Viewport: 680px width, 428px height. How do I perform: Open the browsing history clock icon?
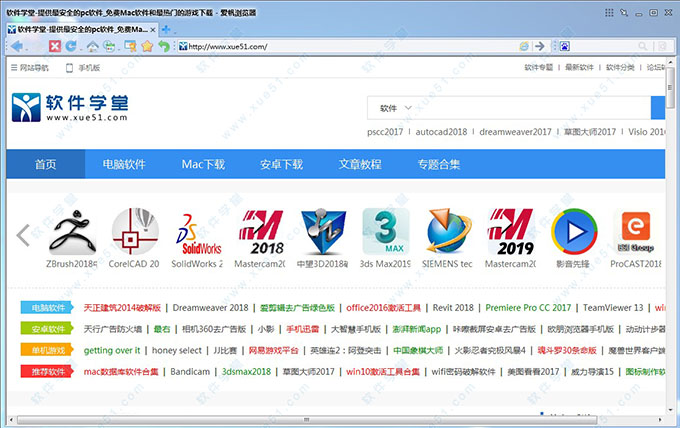tap(109, 46)
